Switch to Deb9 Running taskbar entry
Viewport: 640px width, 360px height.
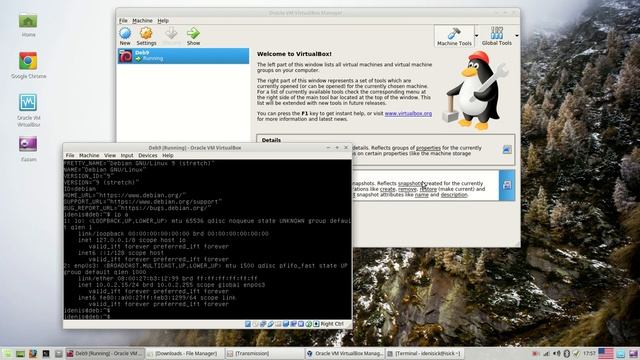[x=105, y=353]
